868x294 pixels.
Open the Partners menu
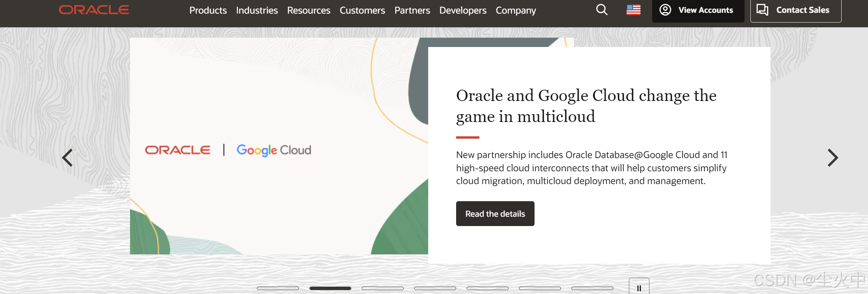coord(412,10)
